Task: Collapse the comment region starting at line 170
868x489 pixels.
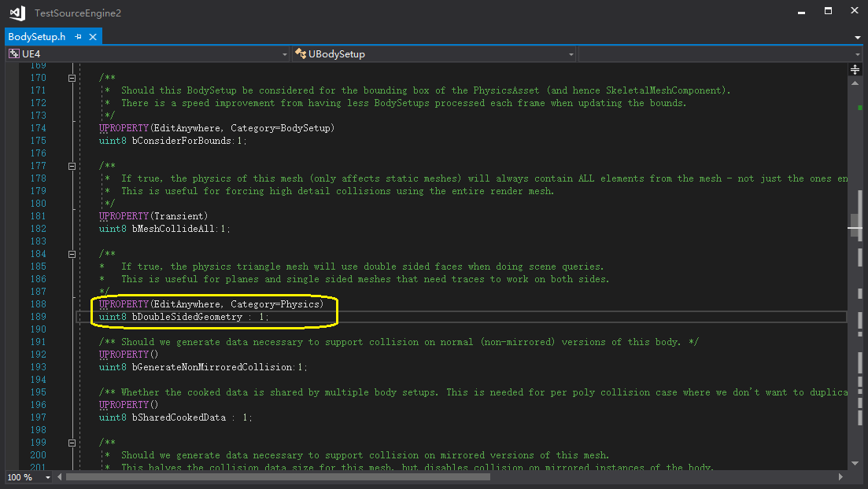Action: 72,77
